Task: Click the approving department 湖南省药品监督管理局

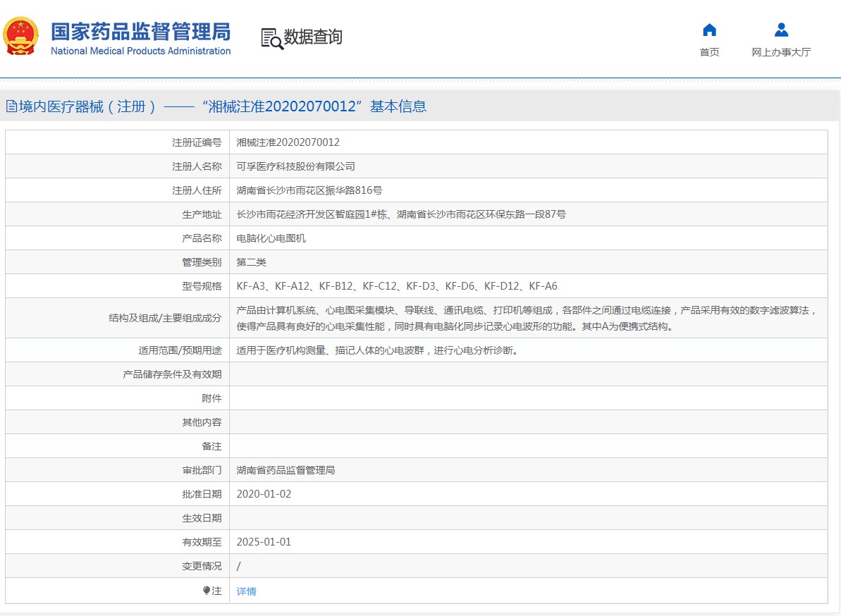Action: point(286,470)
